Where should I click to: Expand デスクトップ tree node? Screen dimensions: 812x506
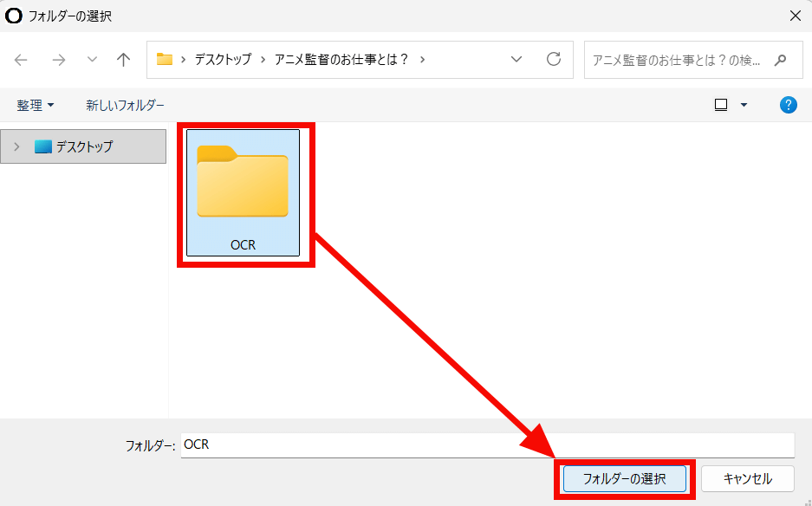click(16, 146)
